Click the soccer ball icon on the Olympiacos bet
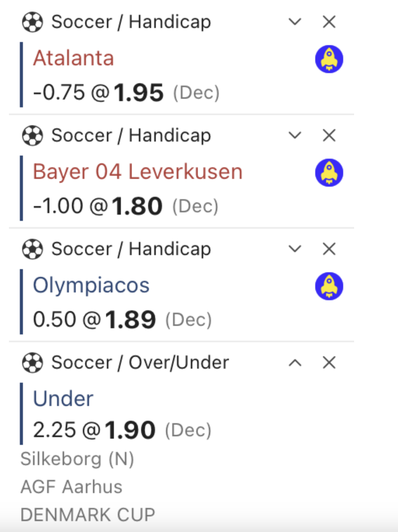 (32, 249)
